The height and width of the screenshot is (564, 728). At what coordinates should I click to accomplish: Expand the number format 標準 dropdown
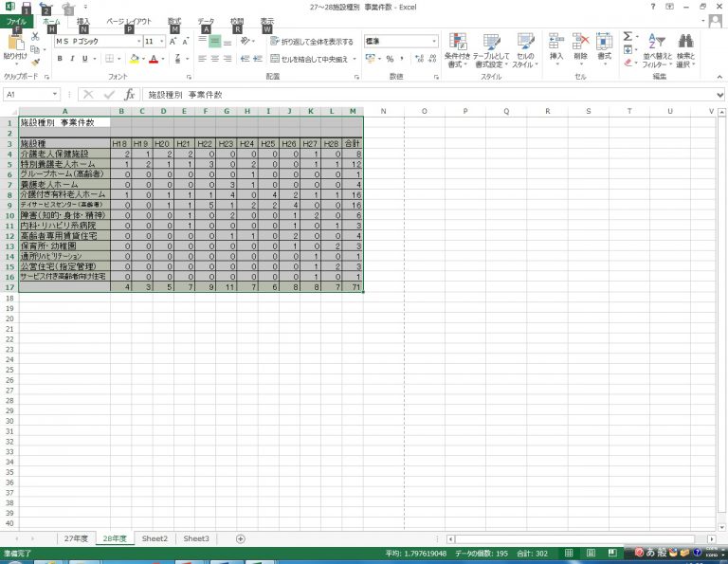point(435,42)
